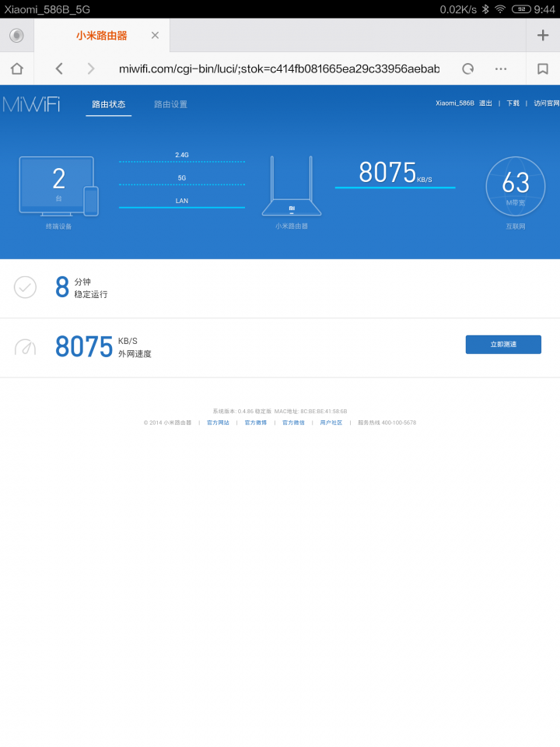Start speed test with 立即测速 button

point(503,345)
